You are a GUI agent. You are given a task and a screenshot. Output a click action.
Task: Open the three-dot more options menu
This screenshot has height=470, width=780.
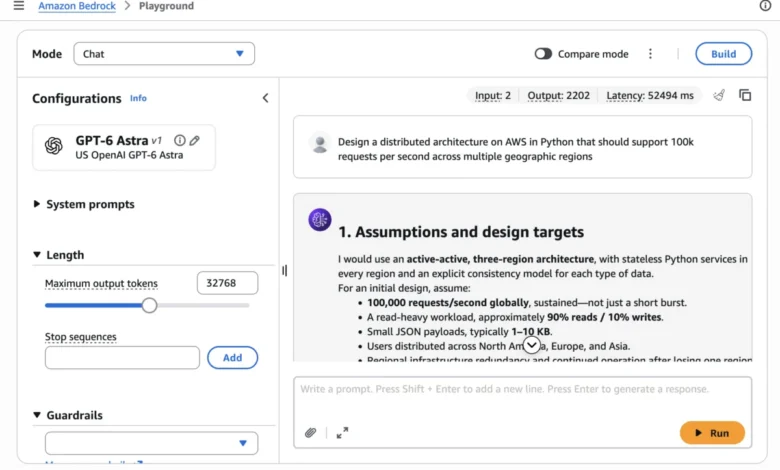650,54
